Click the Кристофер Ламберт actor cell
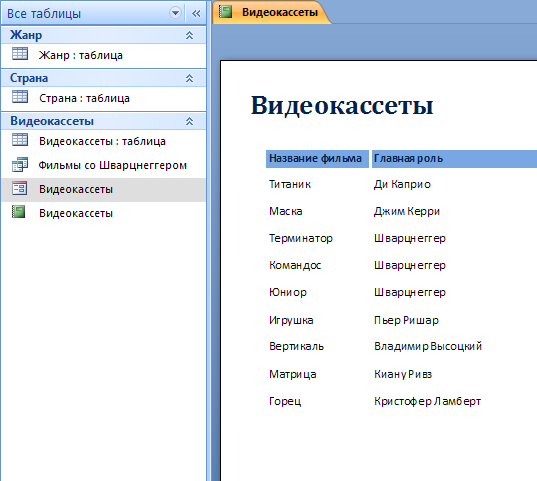 pos(427,401)
